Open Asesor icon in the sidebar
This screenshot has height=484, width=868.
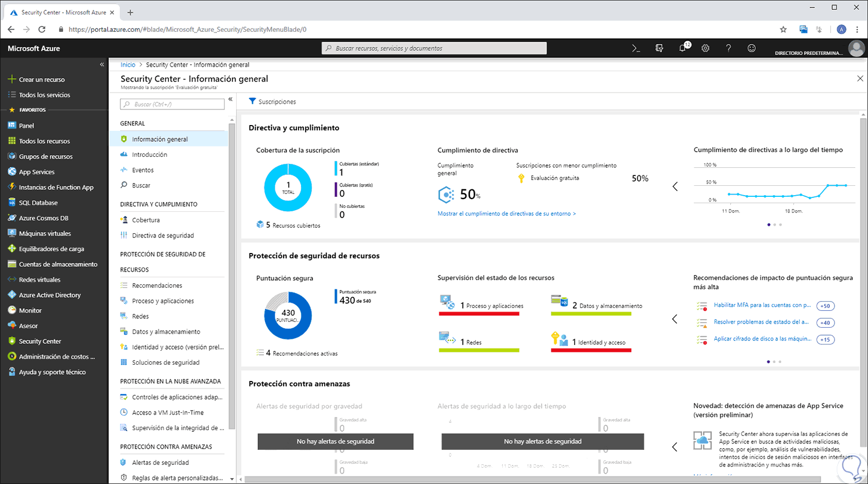point(12,326)
